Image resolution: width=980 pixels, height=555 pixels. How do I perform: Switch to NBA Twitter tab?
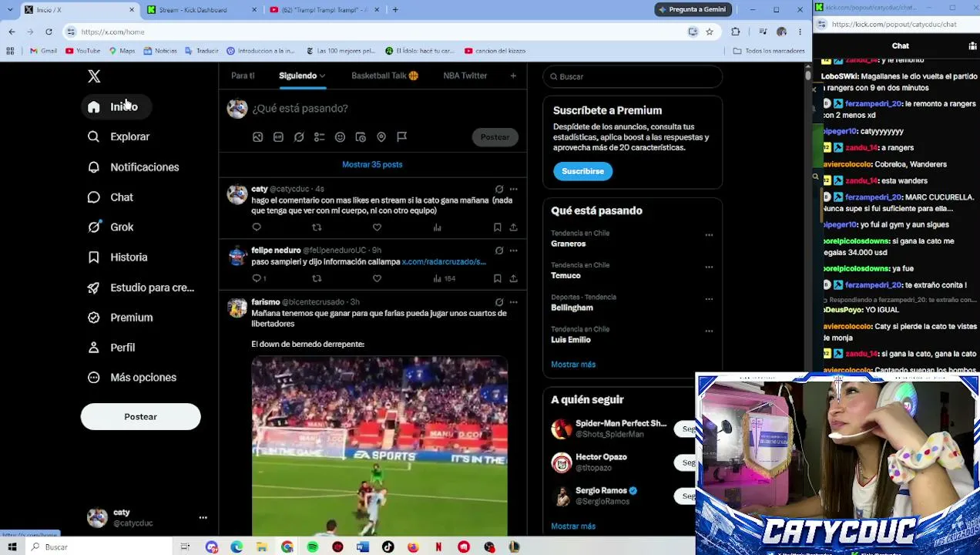coord(465,76)
